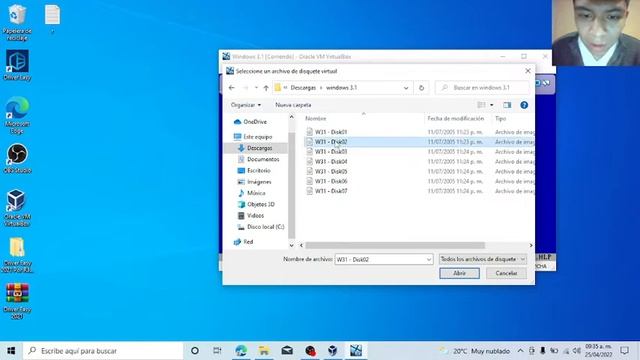The height and width of the screenshot is (360, 640).
Task: Open the Papelera de reciclaje desktop icon
Action: click(x=17, y=22)
